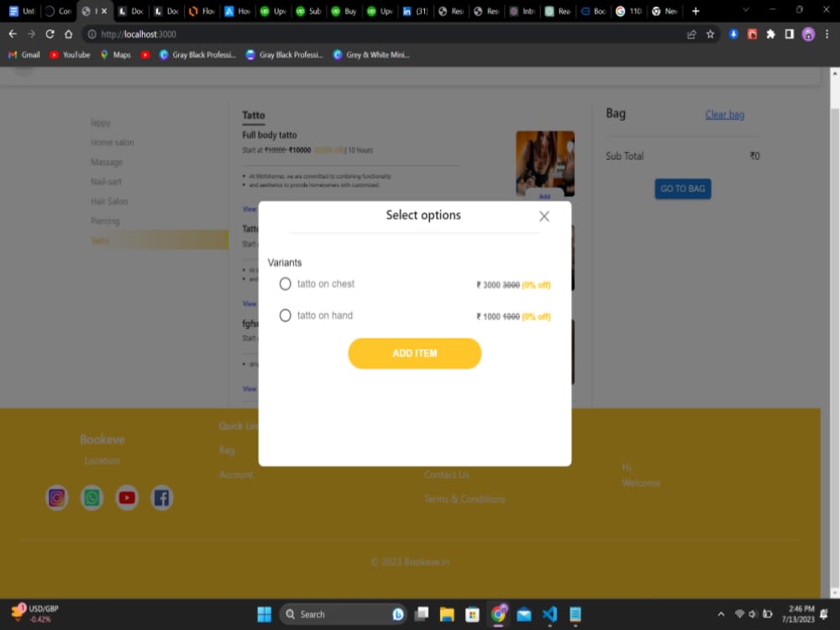Select the 'tatto on chest' radio option
This screenshot has width=840, height=630.
(x=285, y=284)
